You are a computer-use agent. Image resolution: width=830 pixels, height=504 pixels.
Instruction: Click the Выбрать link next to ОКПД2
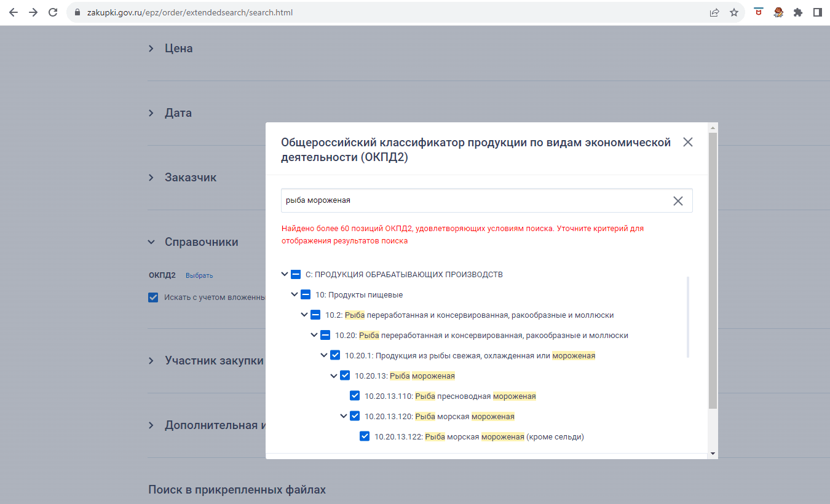(x=199, y=275)
